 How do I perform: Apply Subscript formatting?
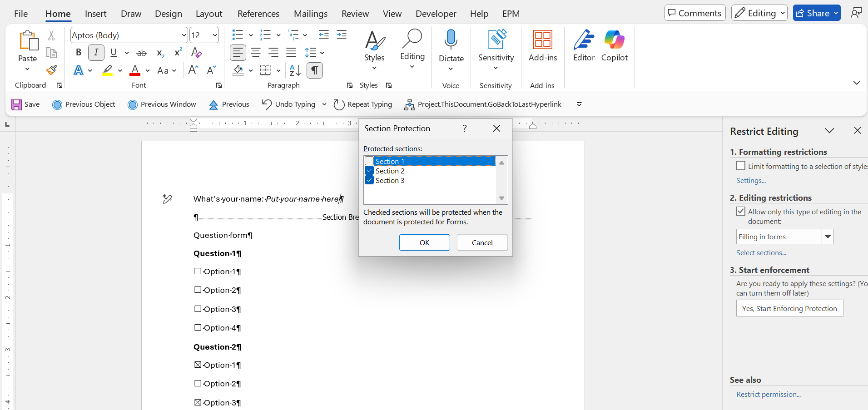pos(160,53)
